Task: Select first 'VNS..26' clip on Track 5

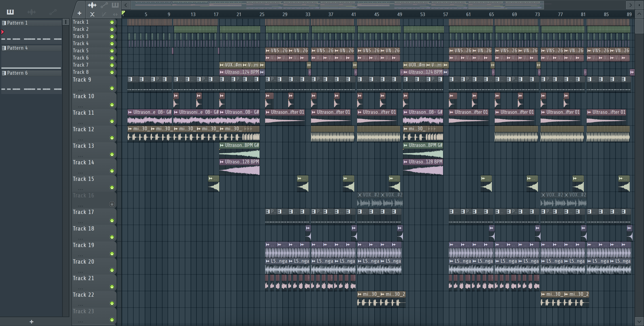Action: (277, 51)
